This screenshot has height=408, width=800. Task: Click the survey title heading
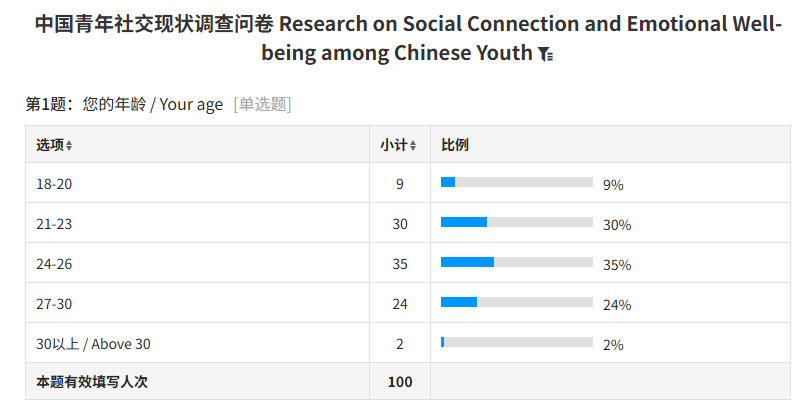tap(400, 38)
